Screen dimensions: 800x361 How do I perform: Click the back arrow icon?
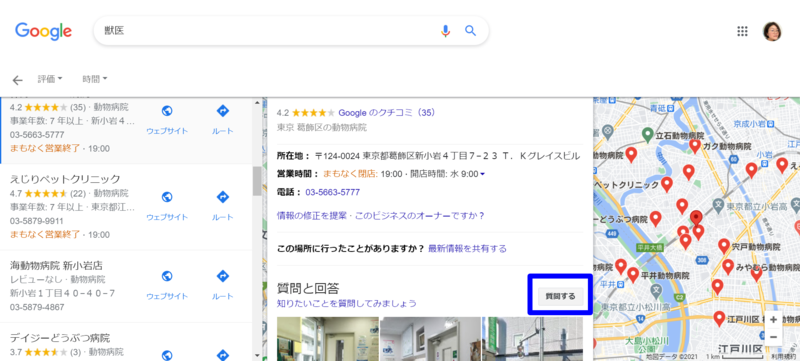tap(18, 80)
